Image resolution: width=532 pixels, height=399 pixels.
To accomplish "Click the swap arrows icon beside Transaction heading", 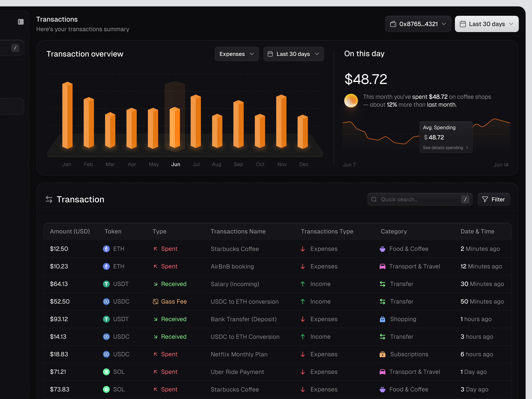I will [x=49, y=199].
